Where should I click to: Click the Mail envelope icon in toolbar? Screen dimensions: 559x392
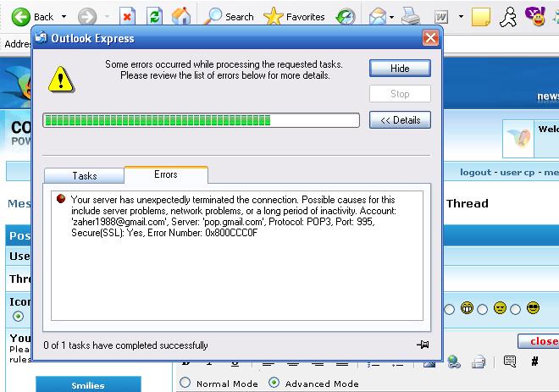pos(378,17)
